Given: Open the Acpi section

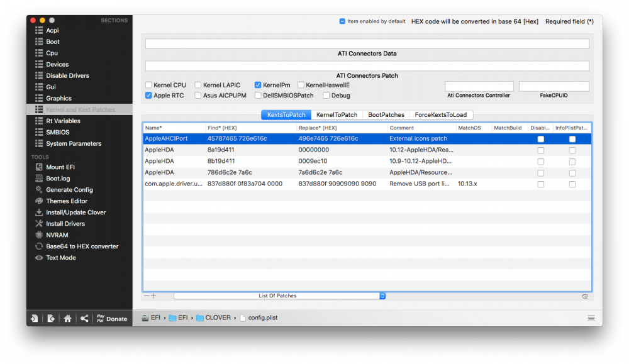Looking at the screenshot, I should click(x=52, y=30).
